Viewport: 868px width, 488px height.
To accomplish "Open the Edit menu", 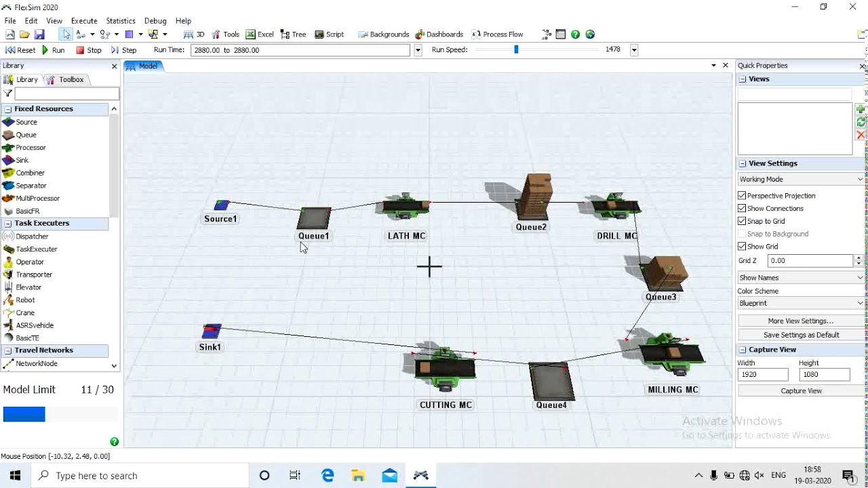I will tap(31, 21).
